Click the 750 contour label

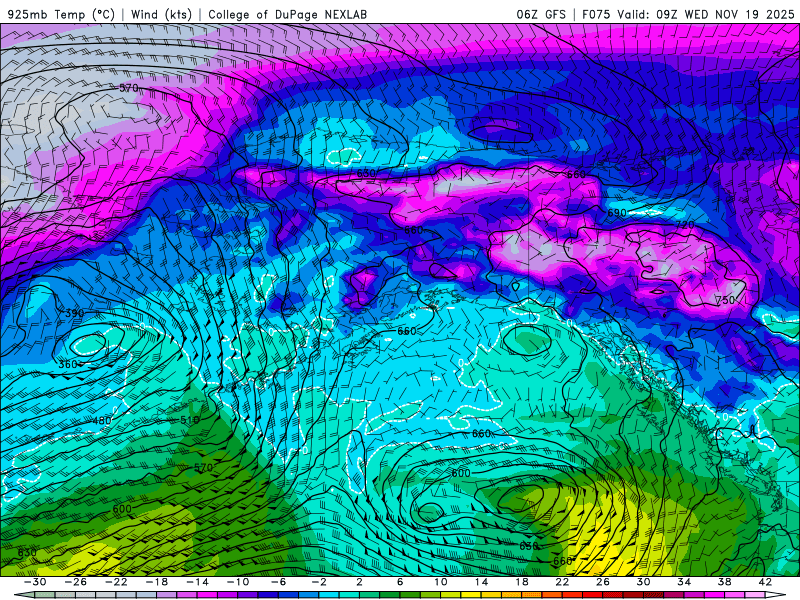(x=725, y=300)
